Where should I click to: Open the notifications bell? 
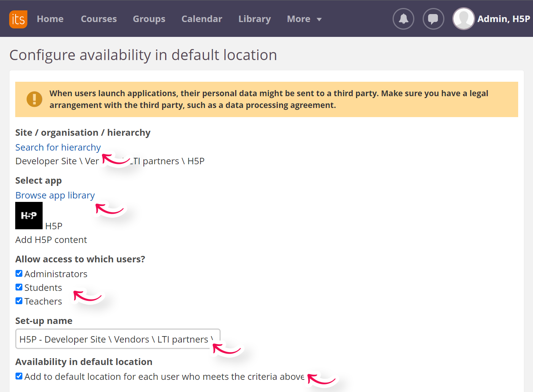(x=403, y=19)
